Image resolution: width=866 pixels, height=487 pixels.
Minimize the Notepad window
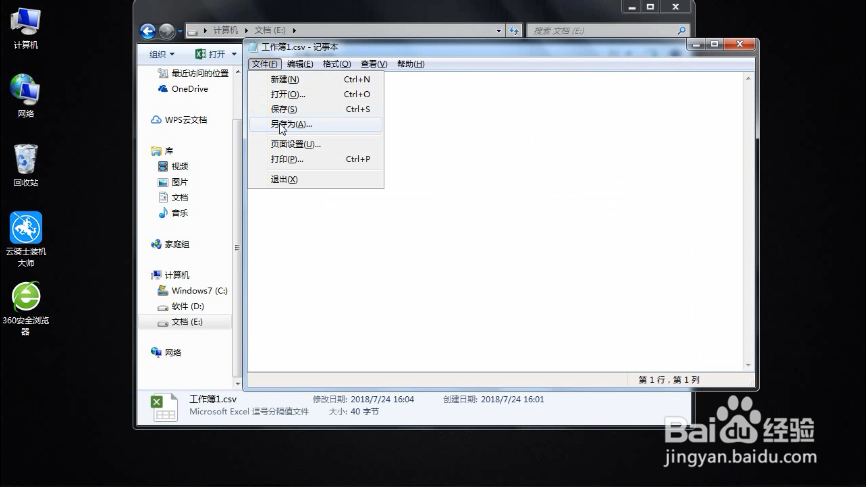(696, 44)
